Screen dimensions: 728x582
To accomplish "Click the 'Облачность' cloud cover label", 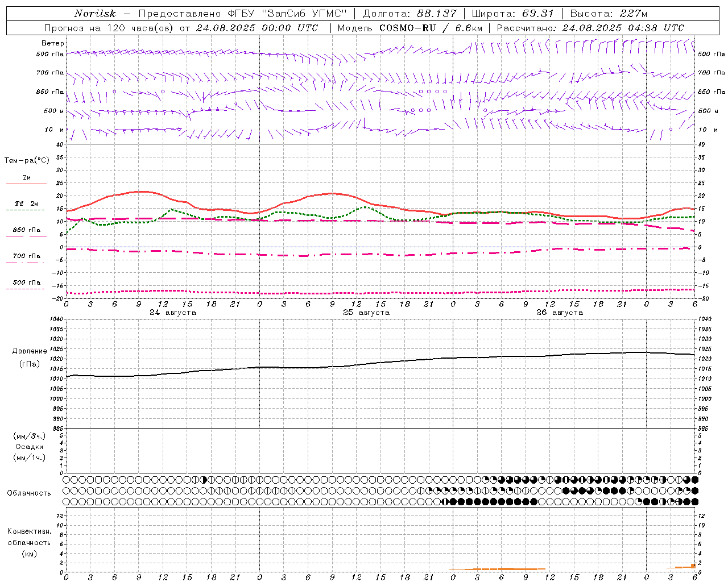I will pos(29,493).
